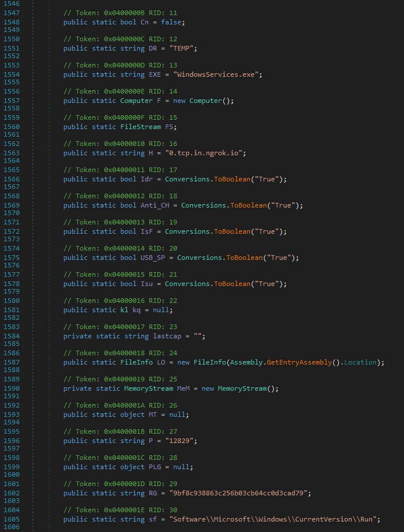Click the comment Token: 0x04000010 RID: 16
The width and height of the screenshot is (404, 532).
[120, 144]
